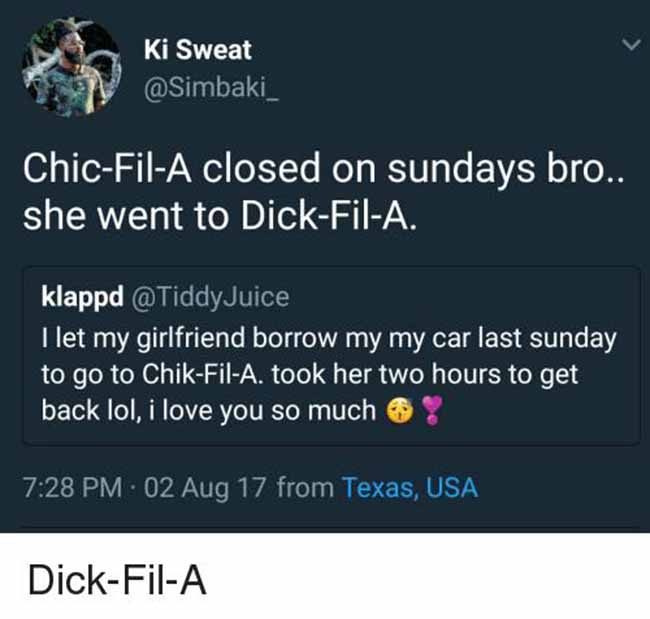650x619 pixels.
Task: Click the pink heart exclamation emoji
Action: point(432,410)
